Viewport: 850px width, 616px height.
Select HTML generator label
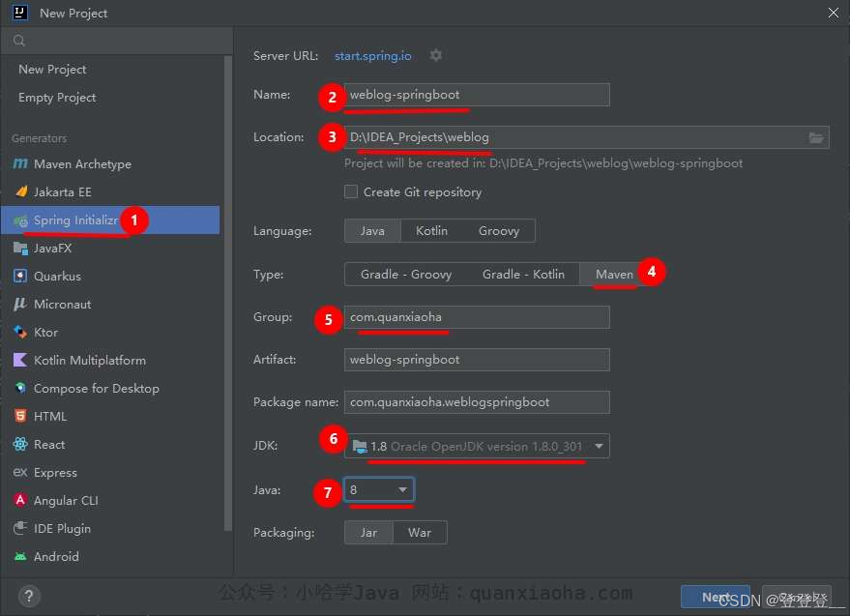pos(50,417)
